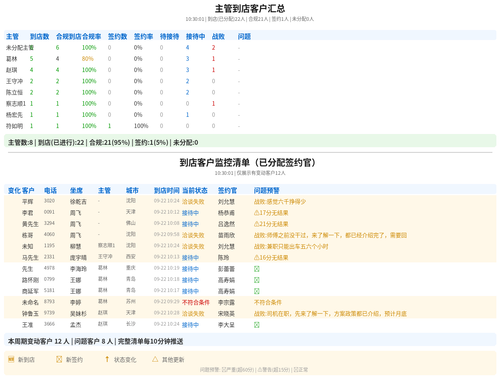Click the phone number 8793 cell

(x=49, y=301)
